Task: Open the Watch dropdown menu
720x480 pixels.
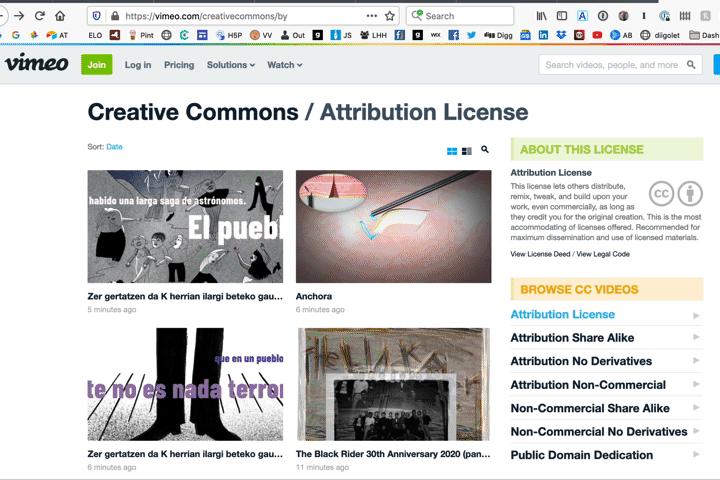Action: tap(284, 65)
